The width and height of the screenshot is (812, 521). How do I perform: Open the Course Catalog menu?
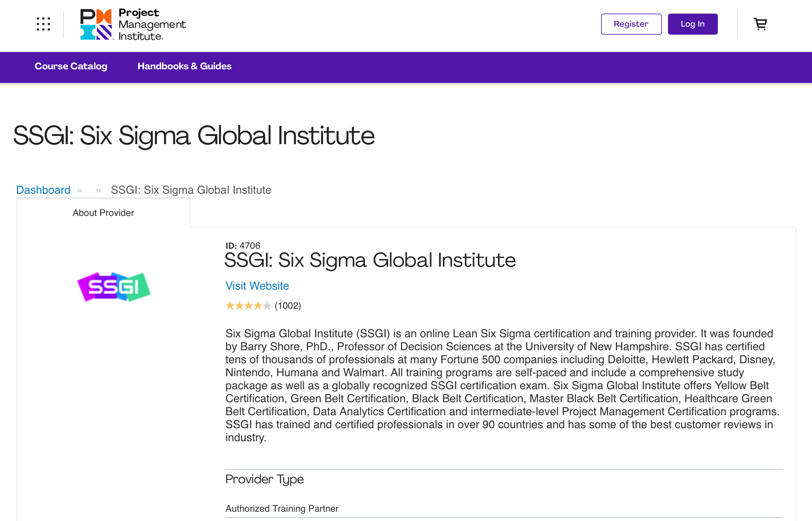pyautogui.click(x=71, y=67)
